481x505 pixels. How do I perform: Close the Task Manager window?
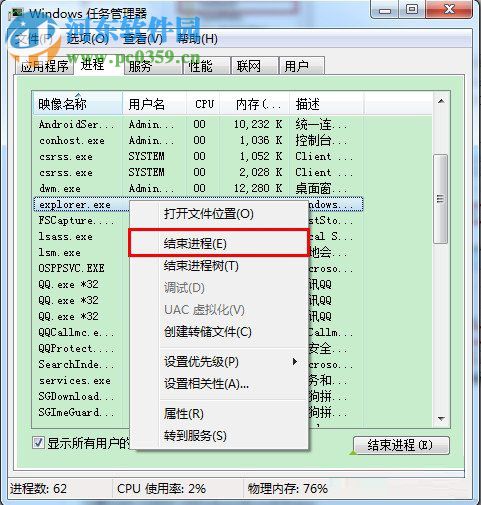pyautogui.click(x=449, y=9)
